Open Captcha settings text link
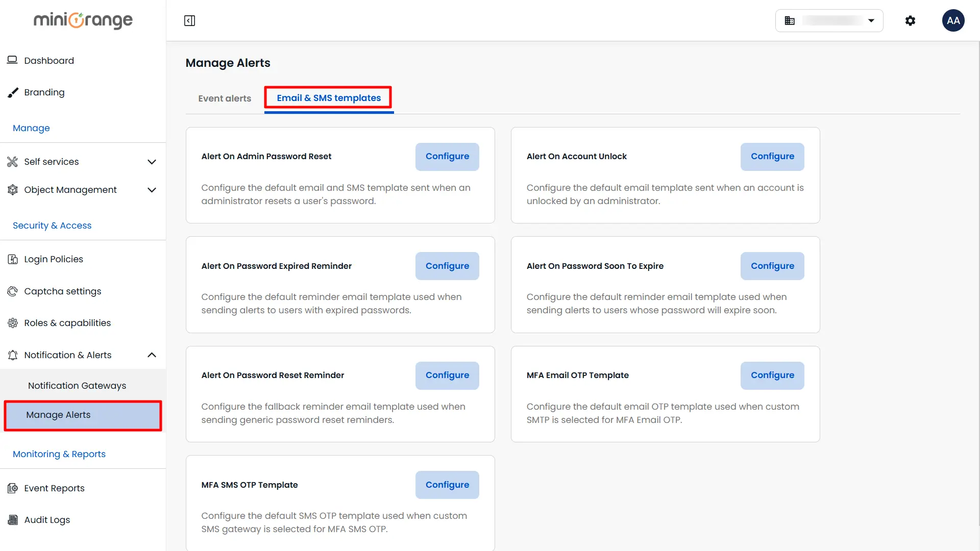This screenshot has width=980, height=551. [63, 291]
